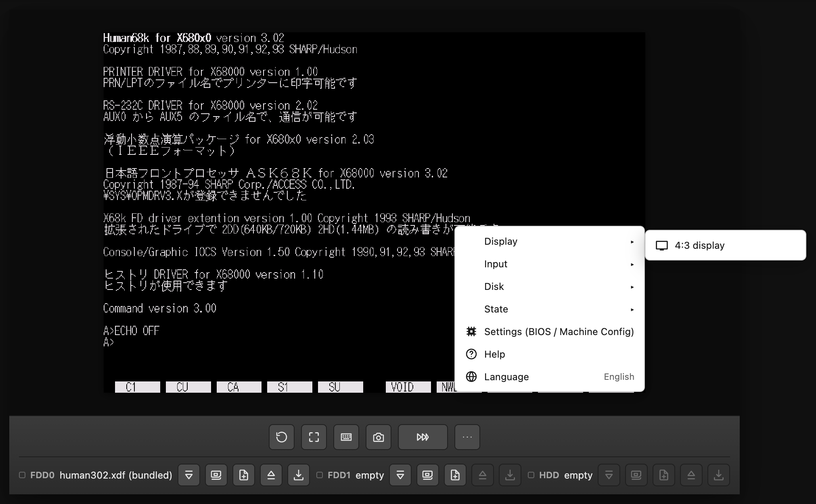Click the CA function key label
The image size is (816, 504).
239,387
